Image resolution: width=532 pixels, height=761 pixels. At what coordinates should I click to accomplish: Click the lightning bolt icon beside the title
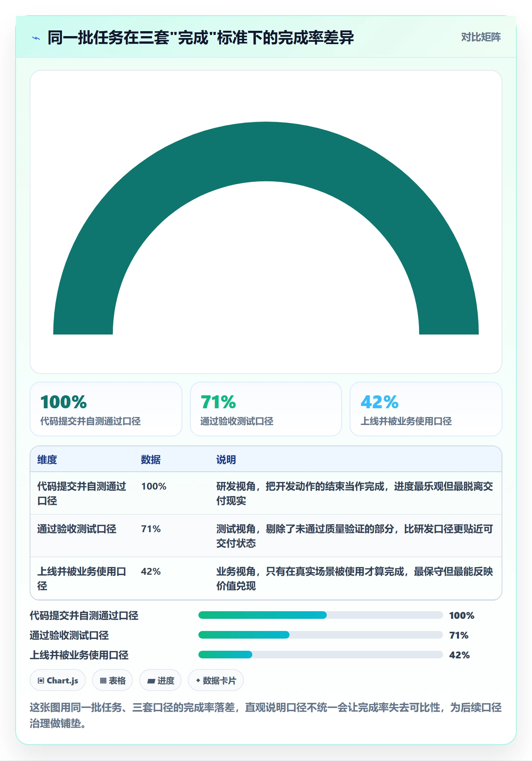(36, 38)
